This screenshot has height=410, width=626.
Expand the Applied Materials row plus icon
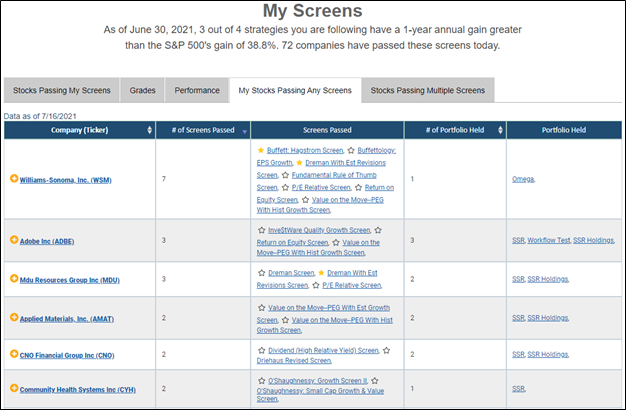[14, 317]
